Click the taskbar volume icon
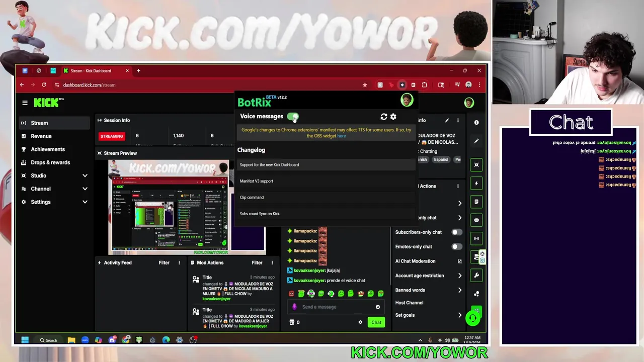This screenshot has width=644, height=362. tap(447, 340)
